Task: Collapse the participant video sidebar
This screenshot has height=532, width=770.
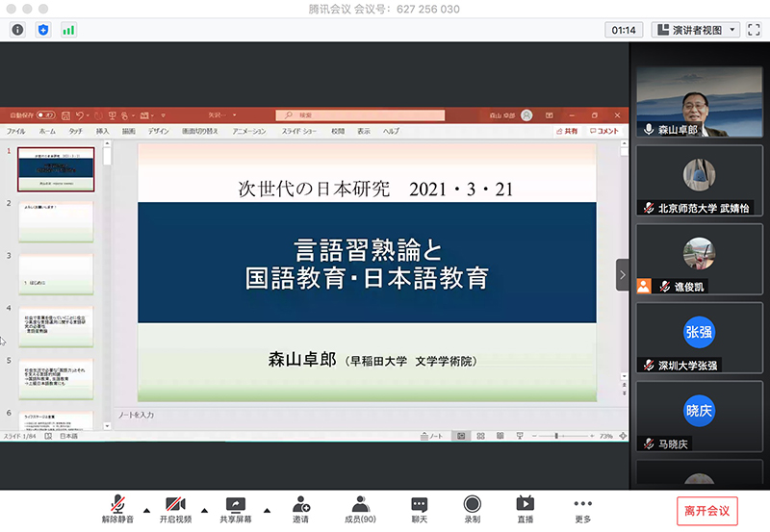Action: (622, 275)
